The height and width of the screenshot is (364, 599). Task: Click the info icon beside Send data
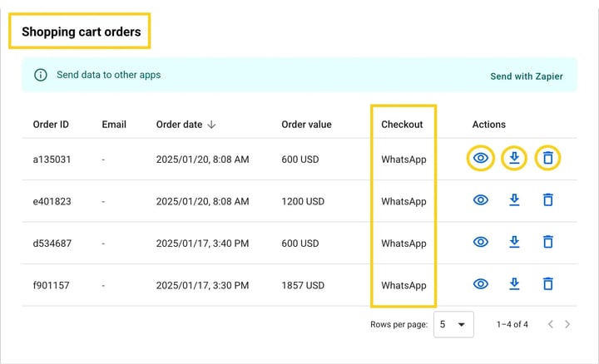point(41,75)
